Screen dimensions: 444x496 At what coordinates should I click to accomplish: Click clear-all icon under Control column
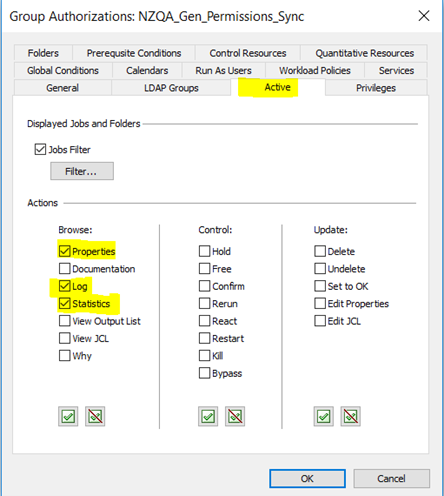(x=235, y=416)
